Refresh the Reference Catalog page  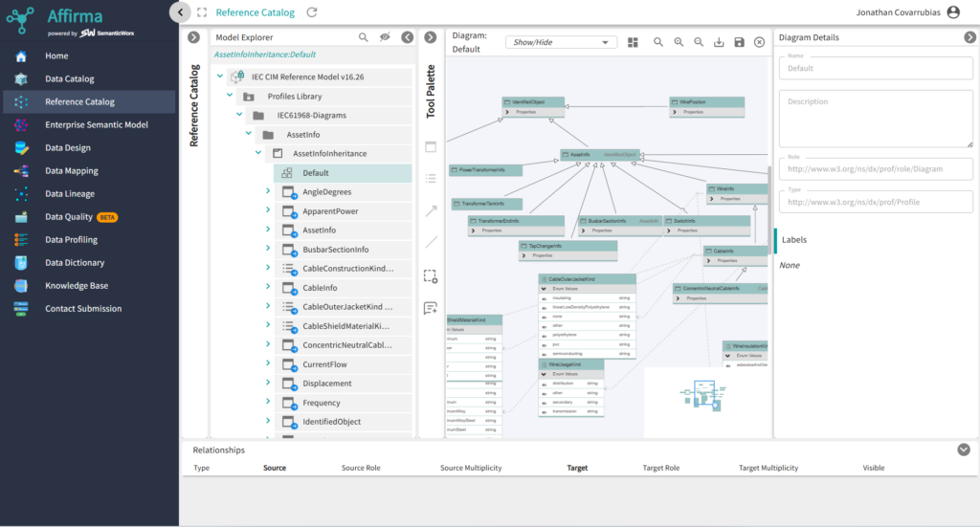tap(312, 12)
